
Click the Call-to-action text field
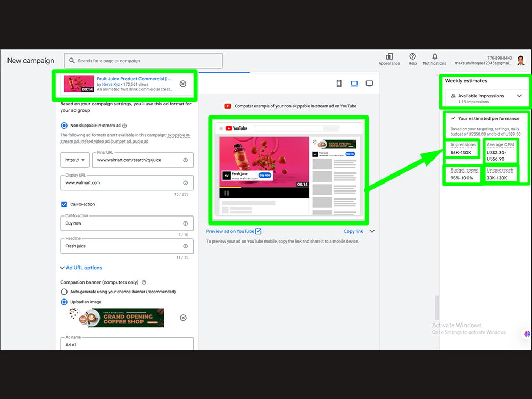point(127,223)
